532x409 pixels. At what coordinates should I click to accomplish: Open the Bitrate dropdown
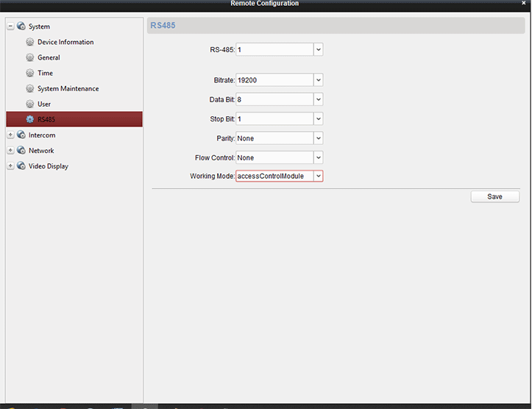pyautogui.click(x=319, y=80)
